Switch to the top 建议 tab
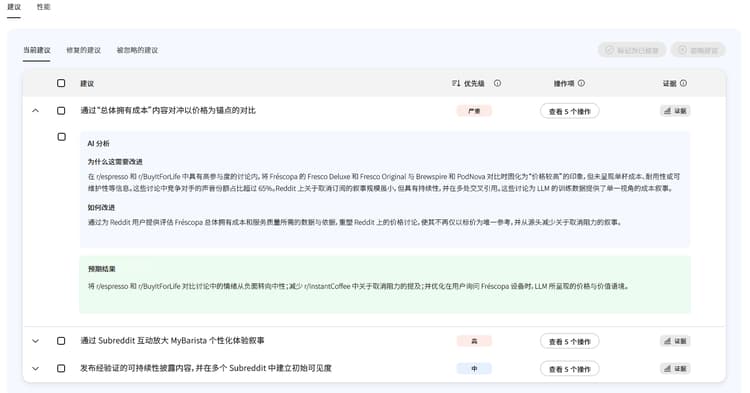Image resolution: width=750 pixels, height=393 pixels. (14, 7)
